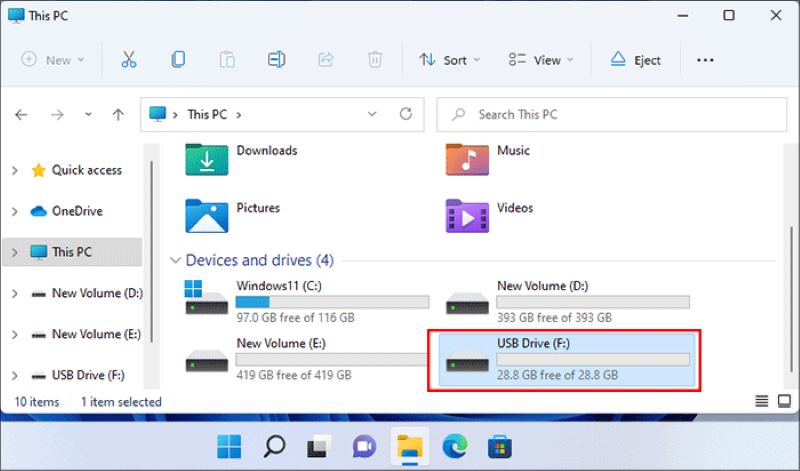The width and height of the screenshot is (800, 471).
Task: Select USB Drive (F:) in sidebar
Action: [x=78, y=375]
